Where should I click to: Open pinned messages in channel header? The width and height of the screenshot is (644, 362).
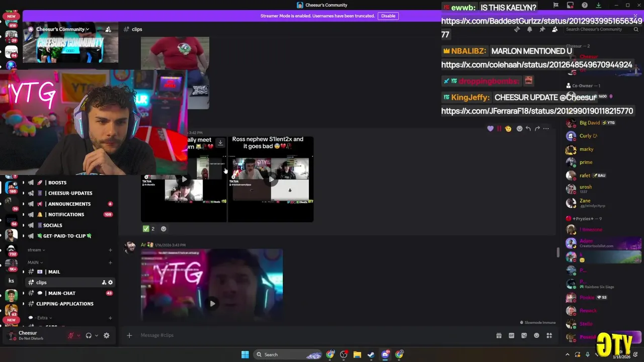542,29
